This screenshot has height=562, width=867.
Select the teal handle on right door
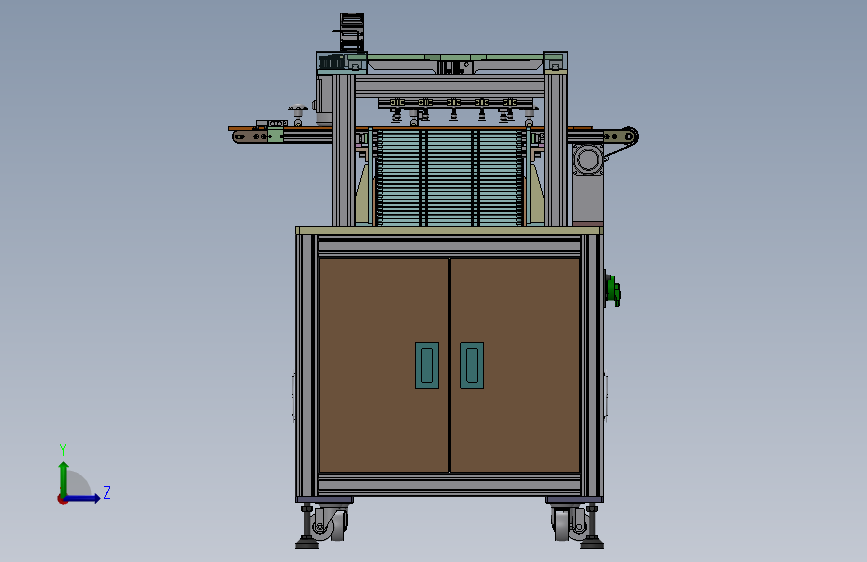pyautogui.click(x=472, y=365)
